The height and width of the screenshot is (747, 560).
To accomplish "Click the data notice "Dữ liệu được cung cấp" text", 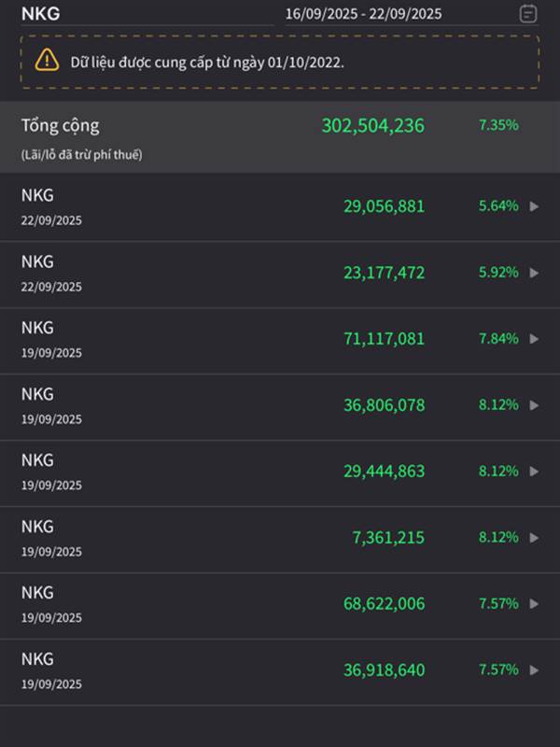I will 207,62.
